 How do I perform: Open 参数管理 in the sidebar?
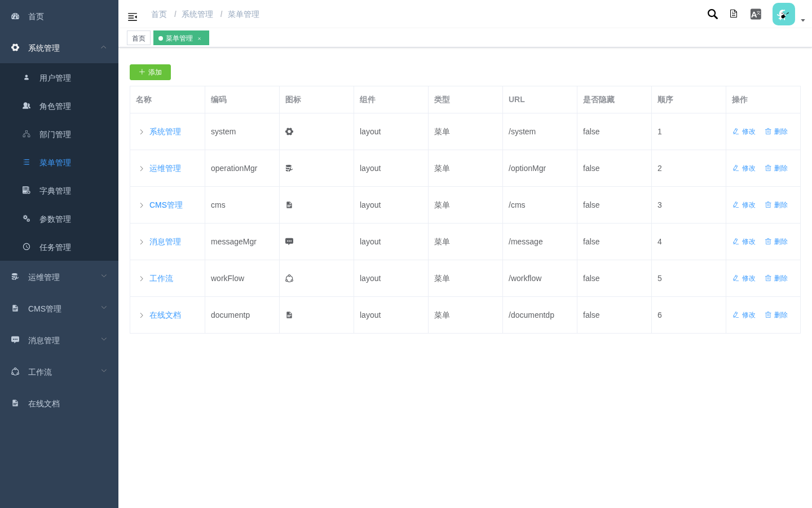[x=59, y=218]
